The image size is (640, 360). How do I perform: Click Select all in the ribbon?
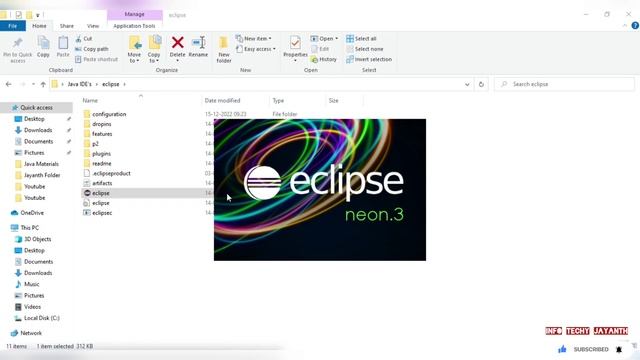pos(361,38)
